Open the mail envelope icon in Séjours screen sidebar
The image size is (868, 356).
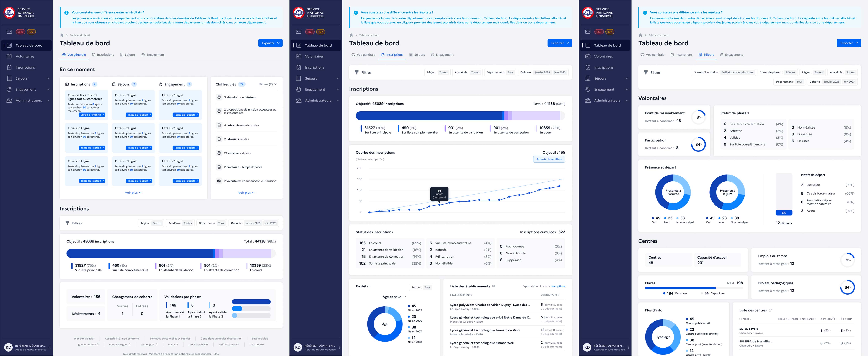[588, 32]
